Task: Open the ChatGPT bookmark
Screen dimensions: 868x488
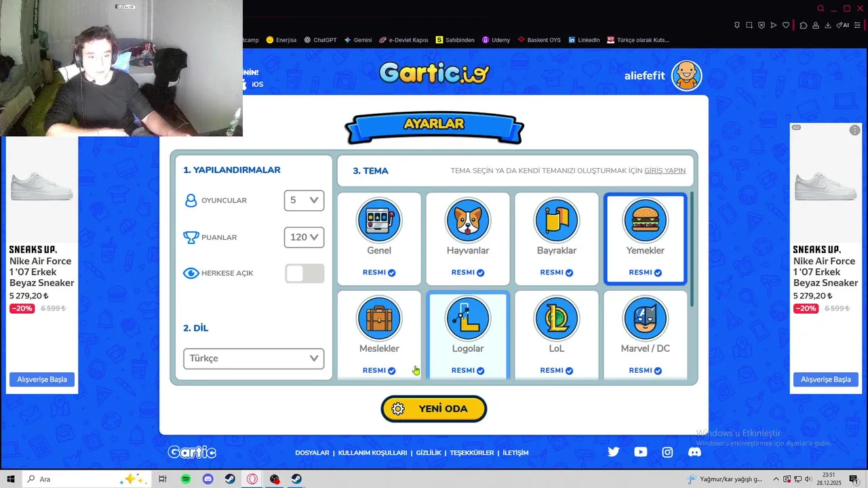Action: click(x=320, y=40)
